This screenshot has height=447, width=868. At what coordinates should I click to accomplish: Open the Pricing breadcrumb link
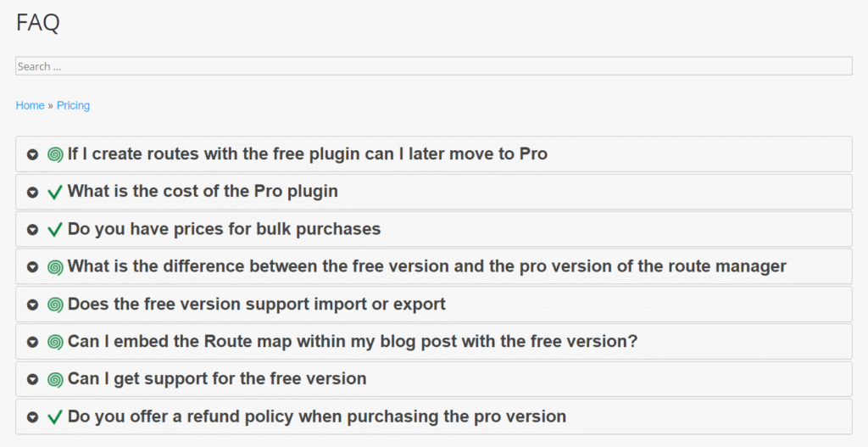pos(73,105)
